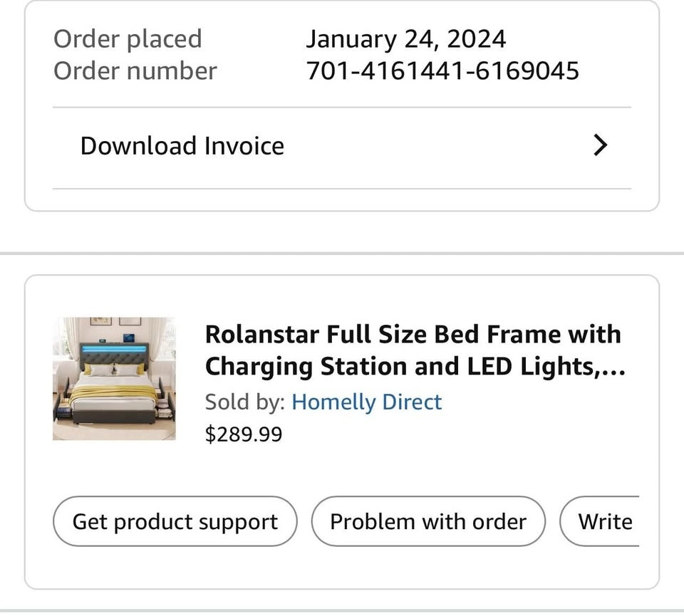The image size is (684, 616).
Task: Click the gray divider band between the two cards
Action: [x=342, y=254]
